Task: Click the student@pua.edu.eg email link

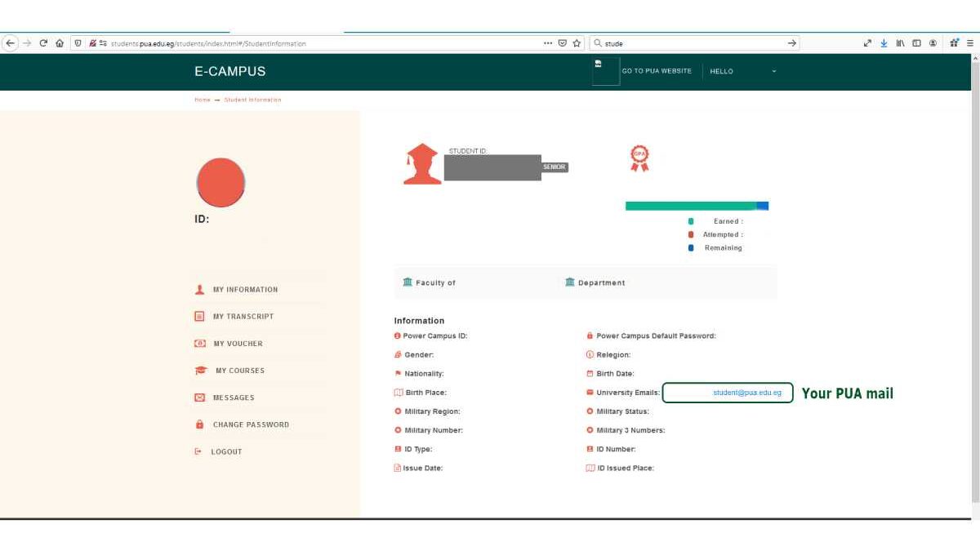Action: (746, 393)
